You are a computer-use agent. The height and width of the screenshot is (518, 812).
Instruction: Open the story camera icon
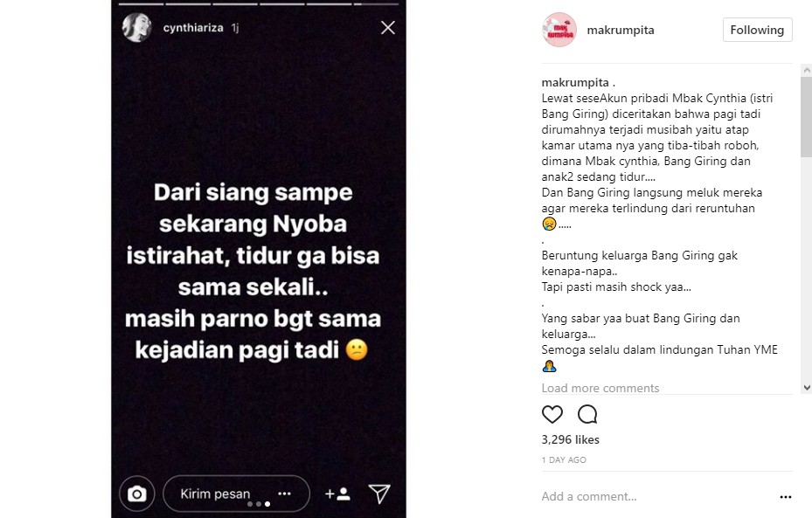[x=136, y=494]
